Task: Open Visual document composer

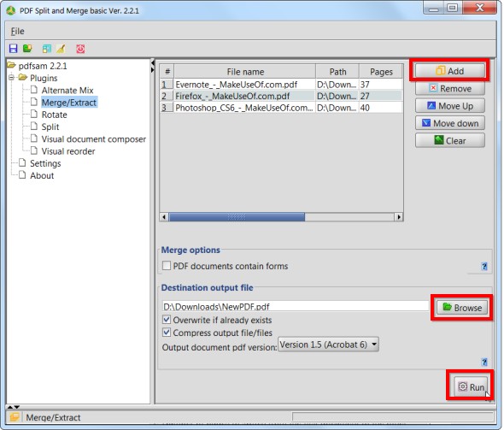Action: (93, 139)
